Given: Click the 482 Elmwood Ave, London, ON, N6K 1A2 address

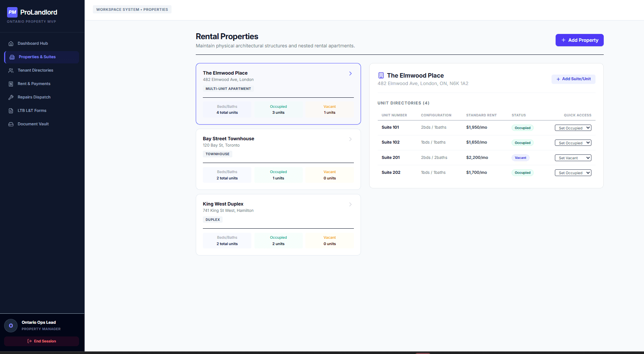Looking at the screenshot, I should [x=423, y=84].
